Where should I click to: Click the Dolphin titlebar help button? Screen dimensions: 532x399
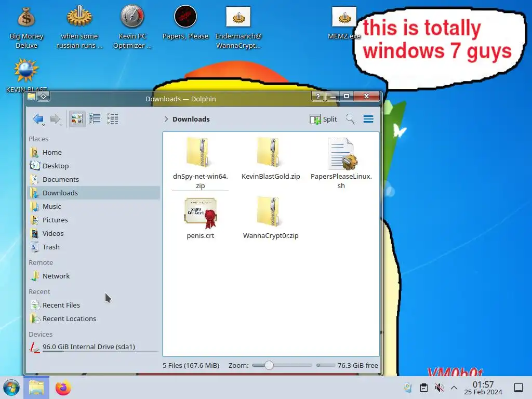[x=317, y=97]
